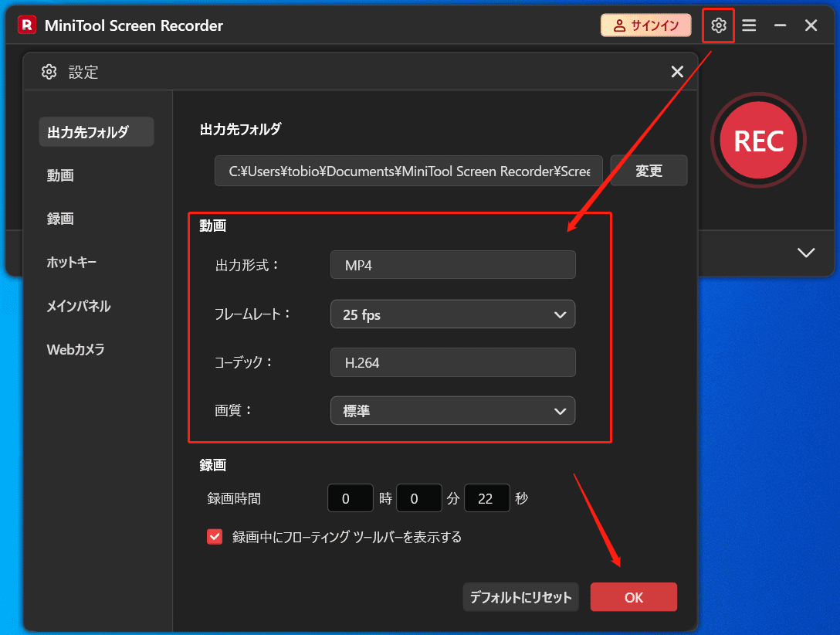
Task: Open the 画質 標準 dropdown
Action: coord(453,410)
